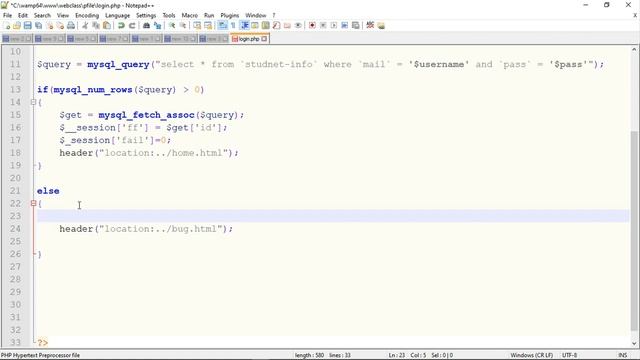
Task: Toggle file monitoring eye icon
Action: 298,25
